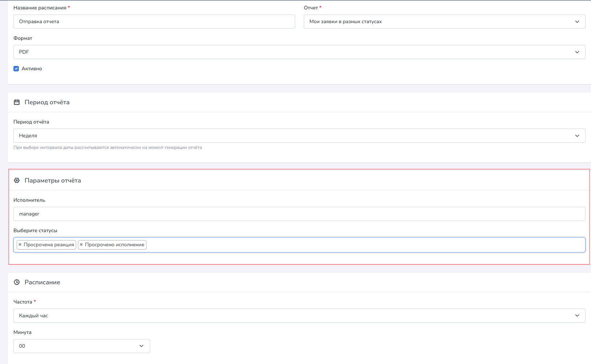Click the Активно label text
The width and height of the screenshot is (591, 364).
click(x=32, y=69)
